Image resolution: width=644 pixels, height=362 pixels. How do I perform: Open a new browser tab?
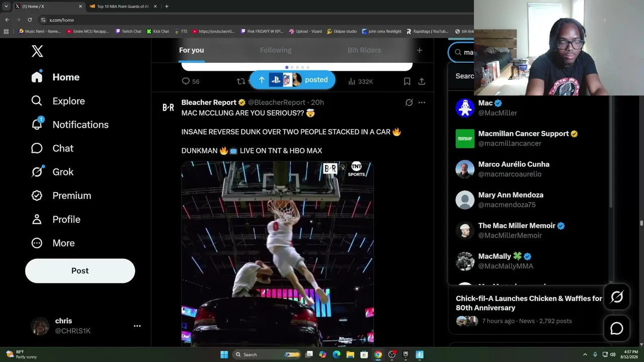pyautogui.click(x=167, y=7)
